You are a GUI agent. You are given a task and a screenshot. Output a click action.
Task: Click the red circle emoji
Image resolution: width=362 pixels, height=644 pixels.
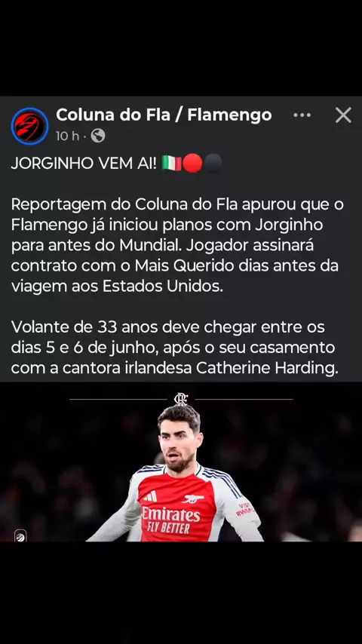(192, 164)
